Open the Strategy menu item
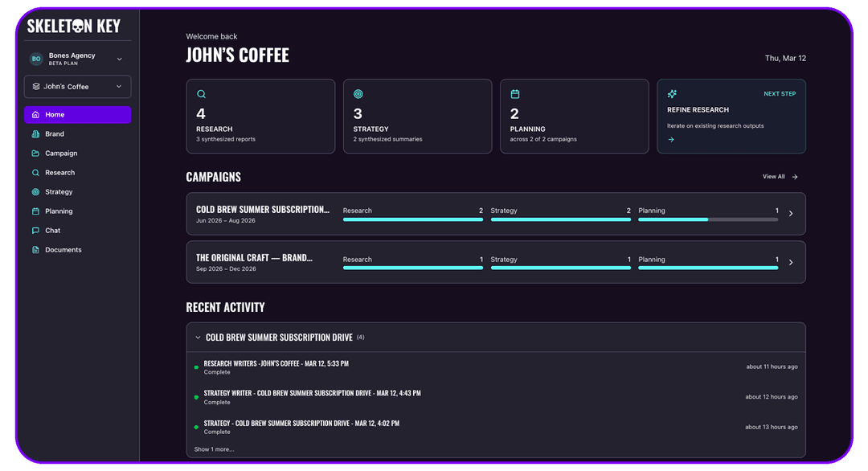The height and width of the screenshot is (471, 868). click(77, 192)
